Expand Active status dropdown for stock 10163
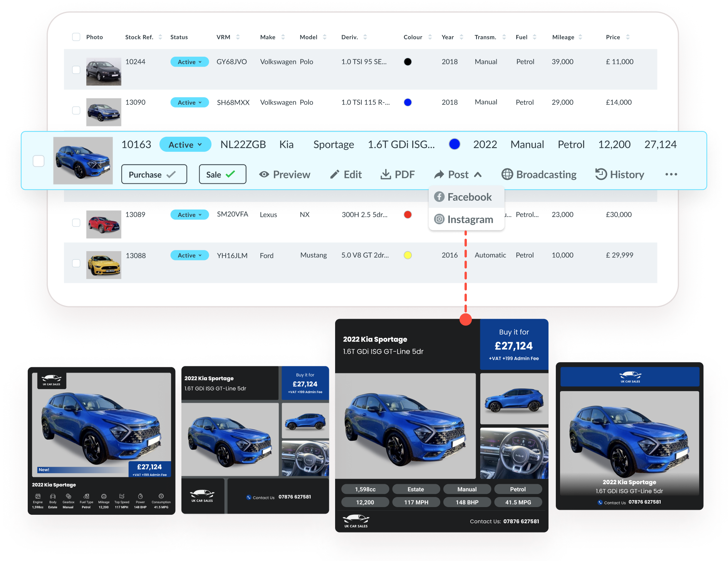Image resolution: width=728 pixels, height=561 pixels. (x=185, y=144)
